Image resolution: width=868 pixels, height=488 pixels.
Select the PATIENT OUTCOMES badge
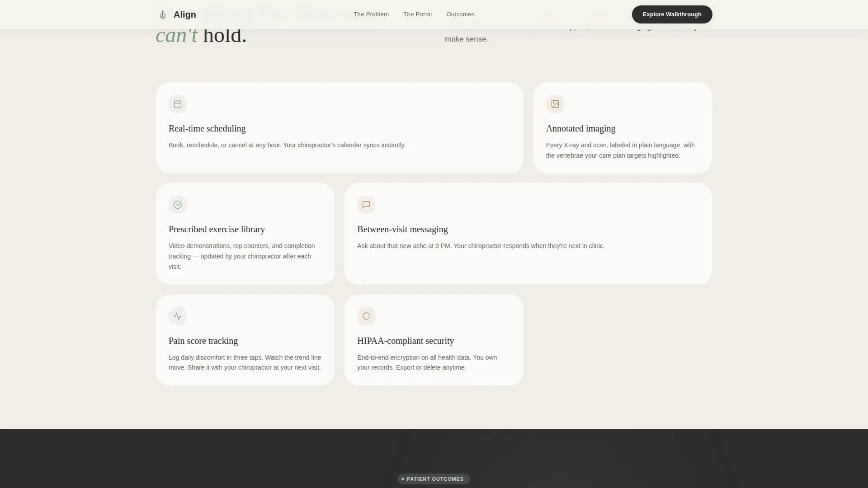tap(434, 479)
